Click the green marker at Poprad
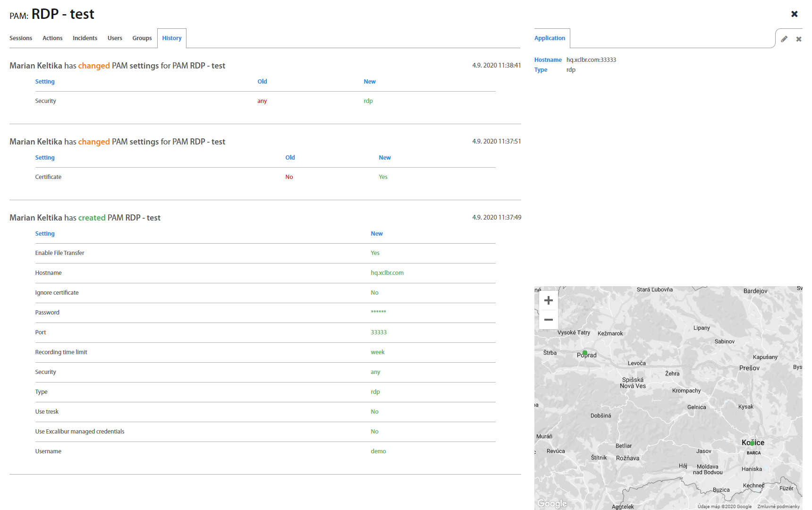The image size is (812, 510). pos(585,353)
